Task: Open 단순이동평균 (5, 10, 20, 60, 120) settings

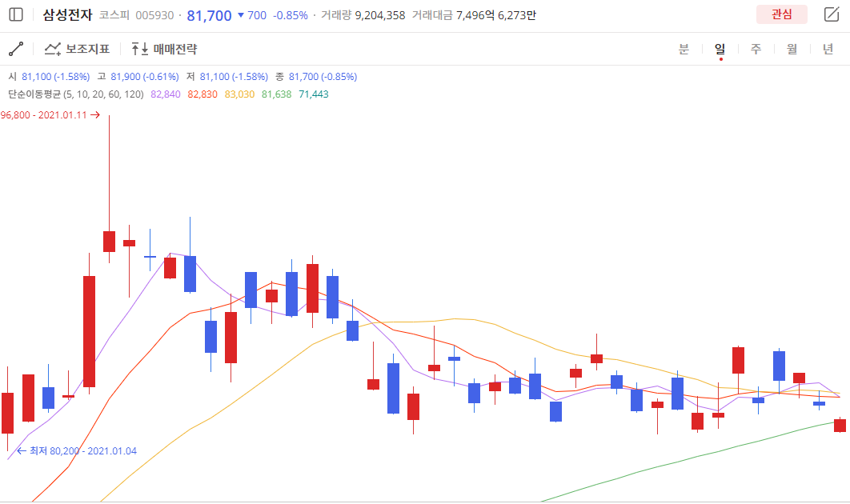Action: 76,94
